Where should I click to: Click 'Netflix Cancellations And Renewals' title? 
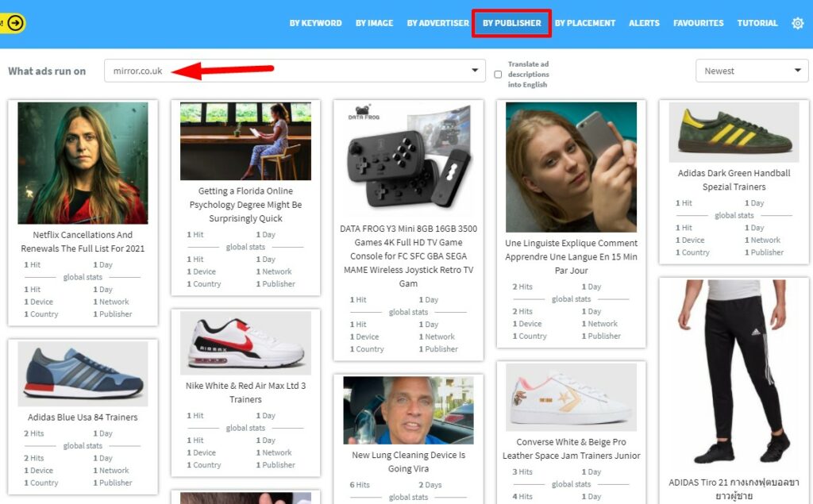pyautogui.click(x=83, y=241)
